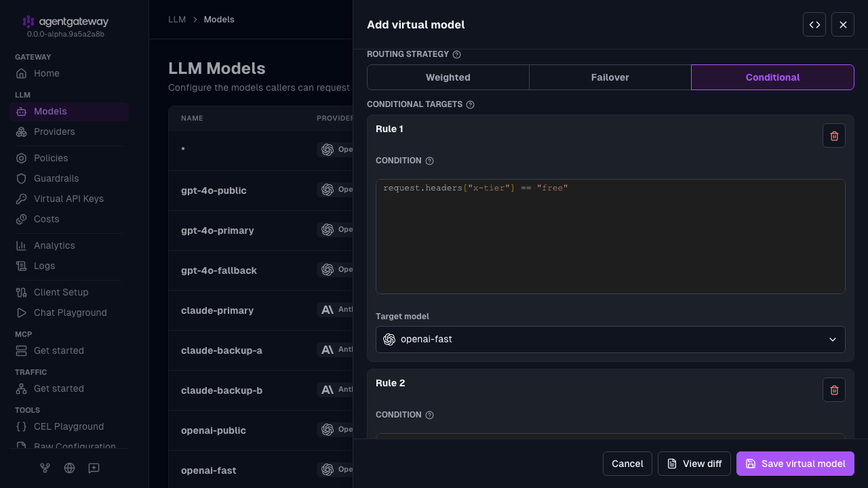Click into the Rule 1 condition editor
Viewport: 868px width, 488px height.
point(610,237)
